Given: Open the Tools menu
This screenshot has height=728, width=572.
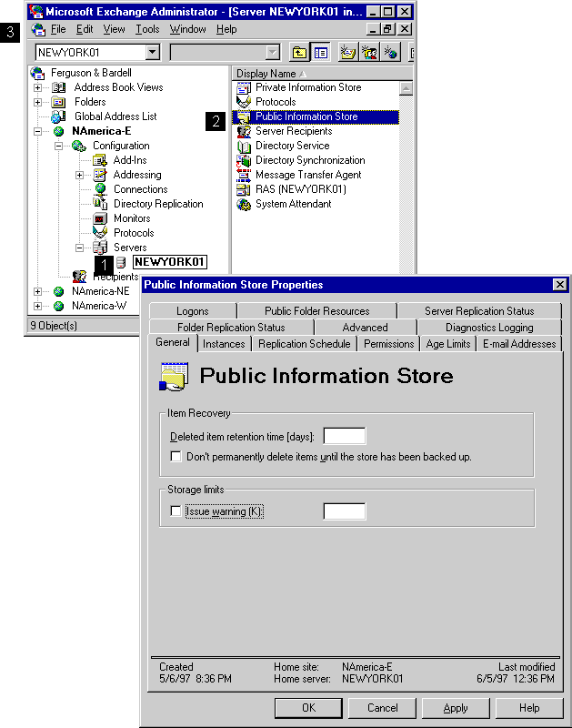Looking at the screenshot, I should pos(147,29).
